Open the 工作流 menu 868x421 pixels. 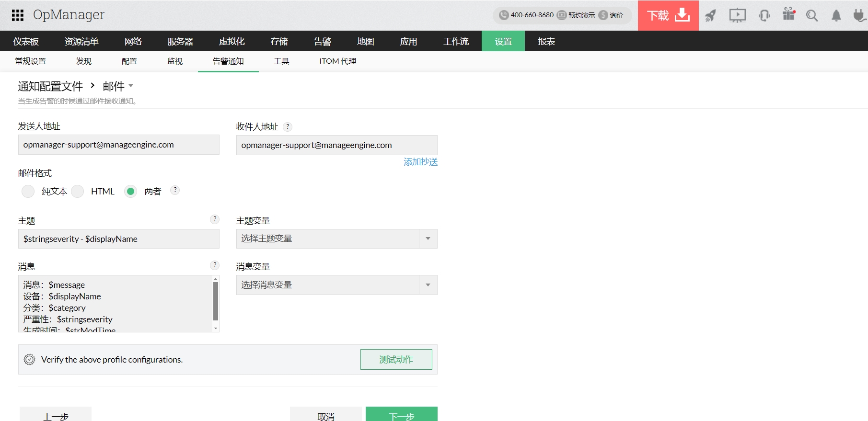click(456, 41)
